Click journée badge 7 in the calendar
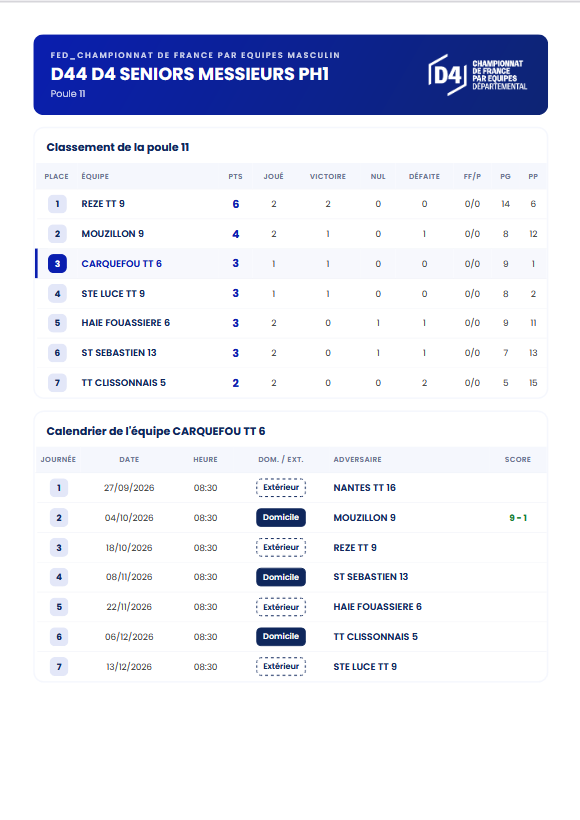 pos(59,667)
